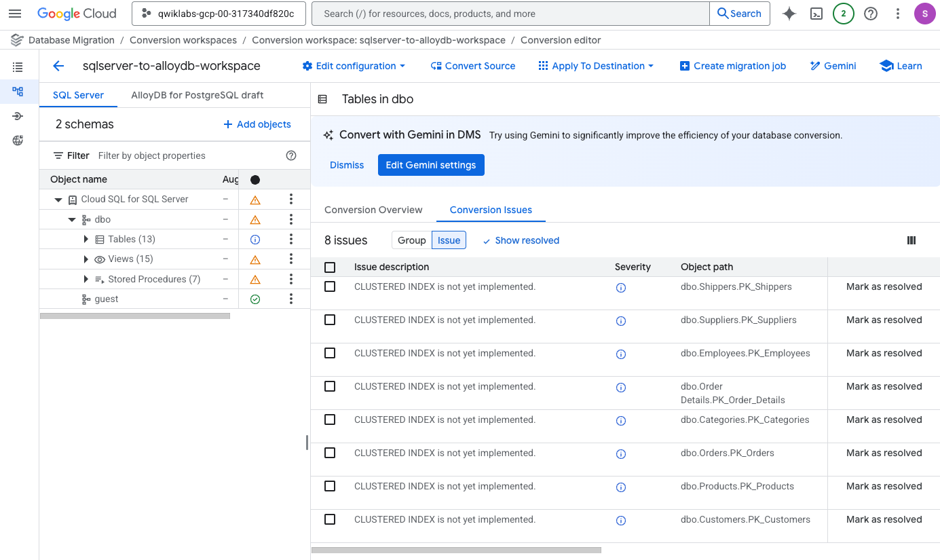Click info severity icon for dbo.Shippers.PK_Shippers
The height and width of the screenshot is (560, 940).
(620, 288)
